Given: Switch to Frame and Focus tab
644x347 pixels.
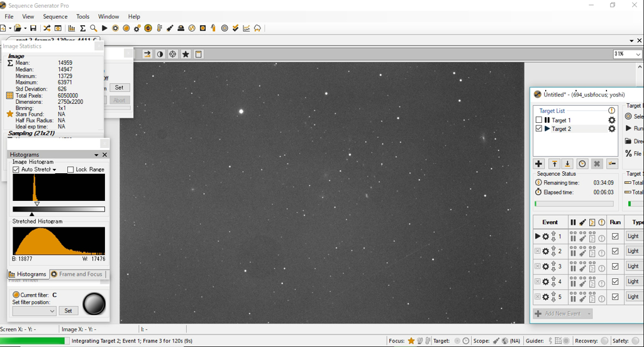Looking at the screenshot, I should click(x=77, y=274).
